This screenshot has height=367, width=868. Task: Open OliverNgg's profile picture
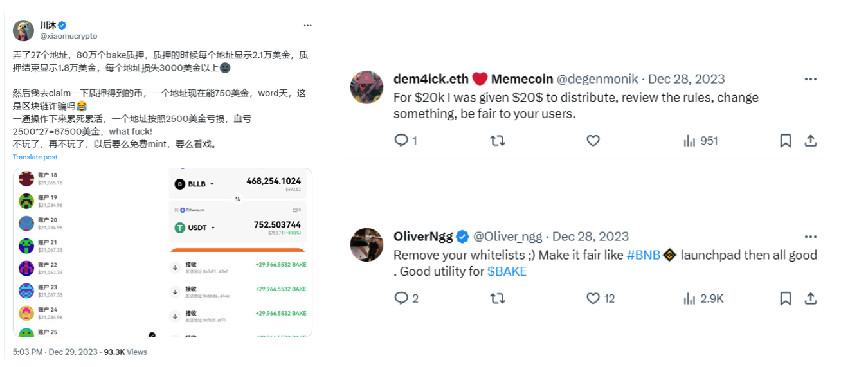pos(366,245)
